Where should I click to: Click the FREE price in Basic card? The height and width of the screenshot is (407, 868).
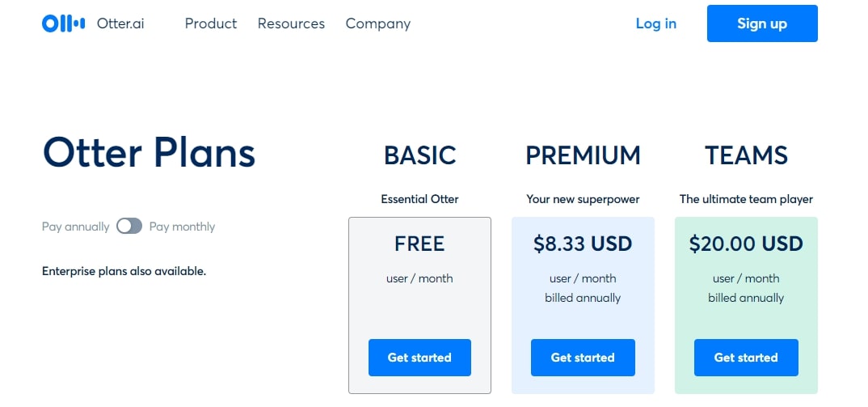[x=419, y=244]
